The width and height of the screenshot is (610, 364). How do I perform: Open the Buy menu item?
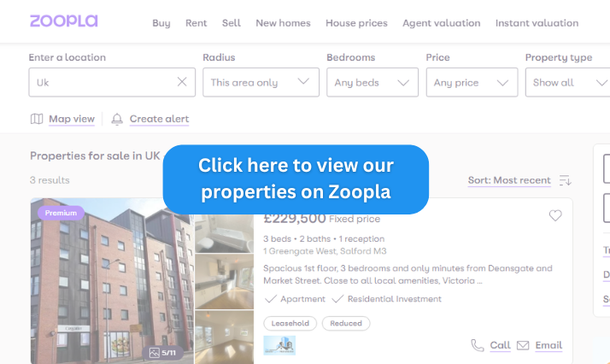(x=161, y=23)
